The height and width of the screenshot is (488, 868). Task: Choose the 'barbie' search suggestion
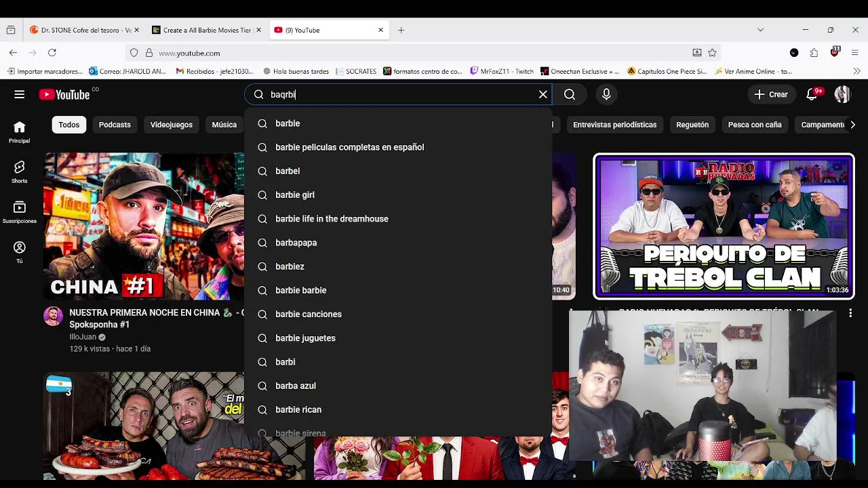(398, 123)
